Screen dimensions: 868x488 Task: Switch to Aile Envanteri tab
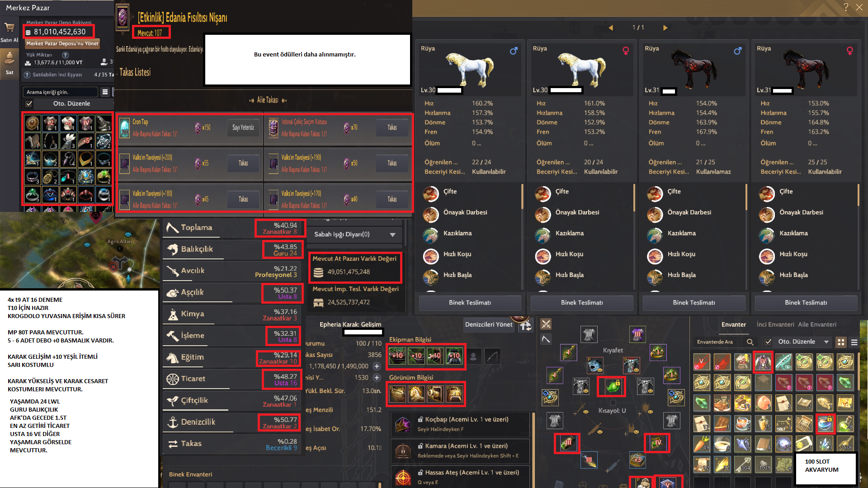[x=817, y=324]
